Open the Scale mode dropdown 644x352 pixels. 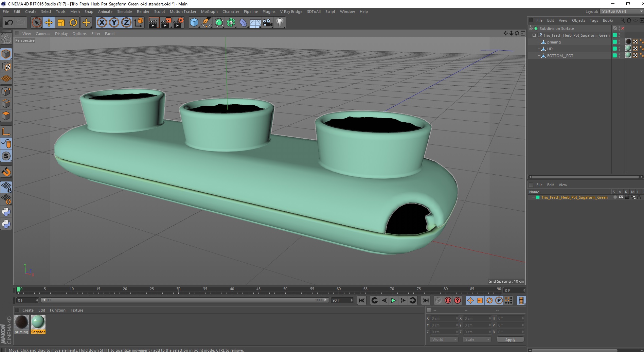pos(477,339)
